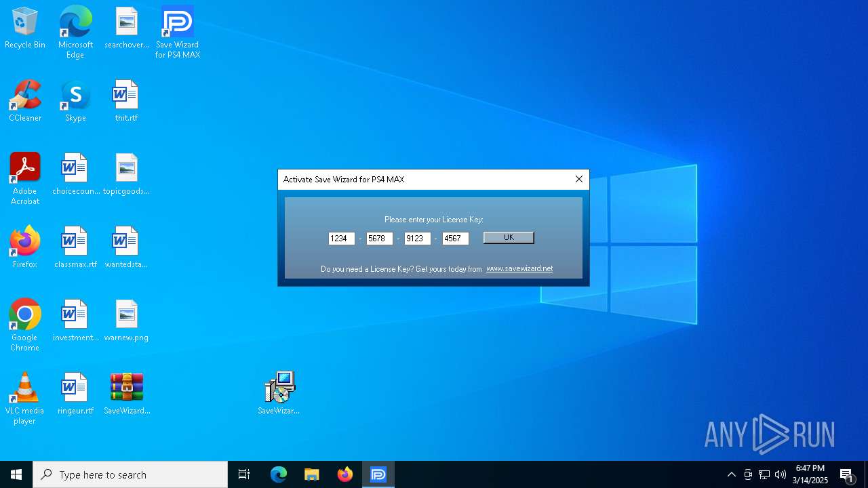
Task: Launch Edge from the taskbar
Action: click(x=279, y=474)
